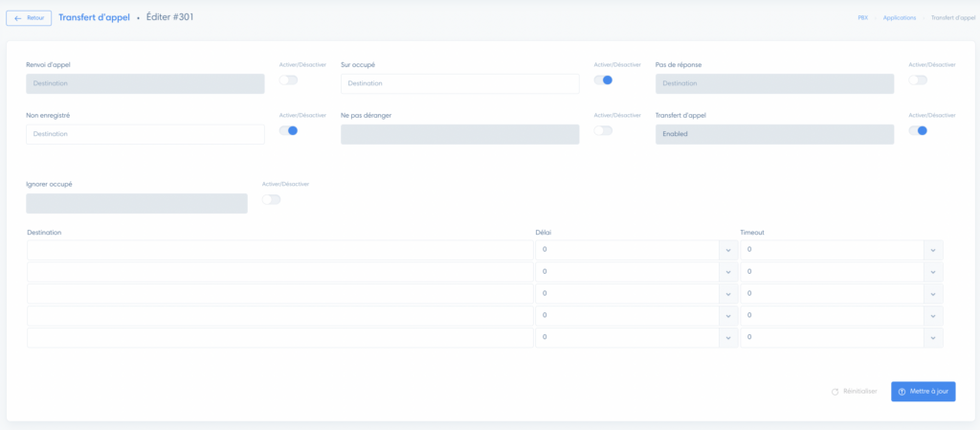Click the Mettre à jour button

click(923, 392)
